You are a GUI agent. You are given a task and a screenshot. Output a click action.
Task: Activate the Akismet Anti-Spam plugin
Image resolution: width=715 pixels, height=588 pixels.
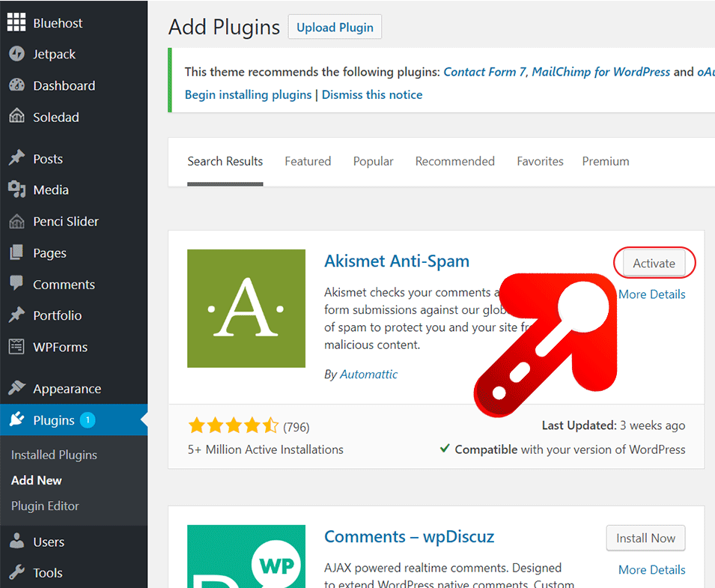(654, 263)
